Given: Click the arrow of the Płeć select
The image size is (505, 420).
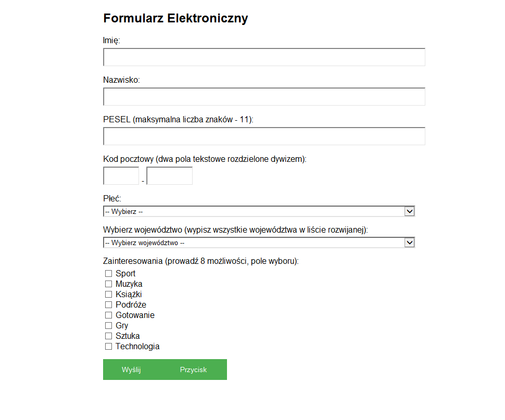Looking at the screenshot, I should coord(409,211).
